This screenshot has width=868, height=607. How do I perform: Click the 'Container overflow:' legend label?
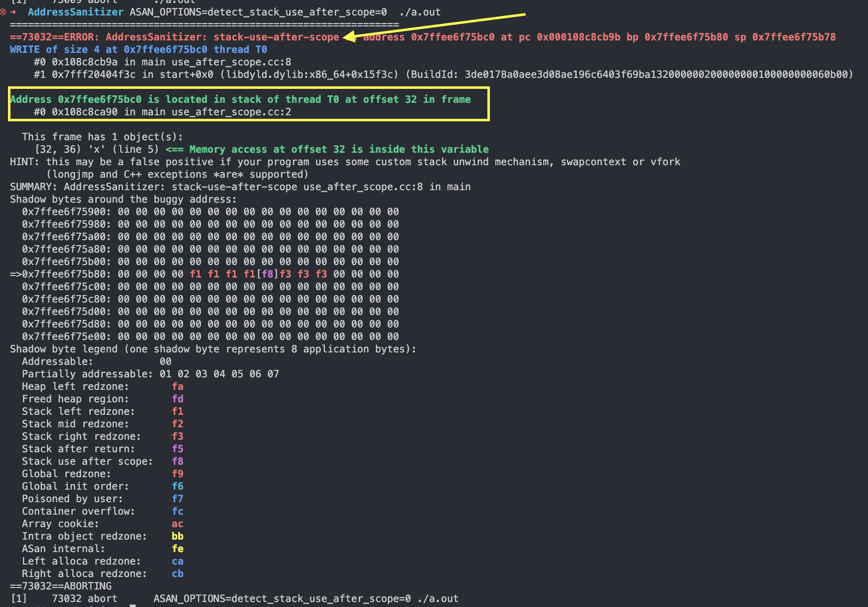[x=79, y=511]
